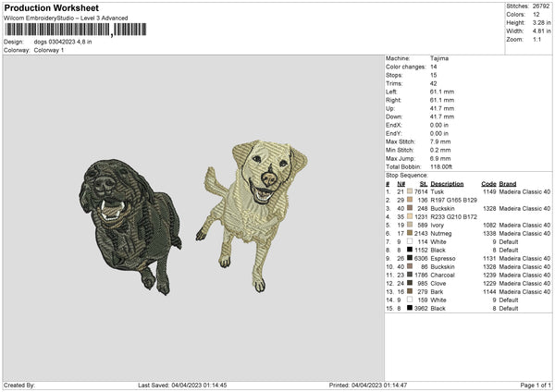Click the 'Description' column header
The image size is (555, 392).
(447, 184)
